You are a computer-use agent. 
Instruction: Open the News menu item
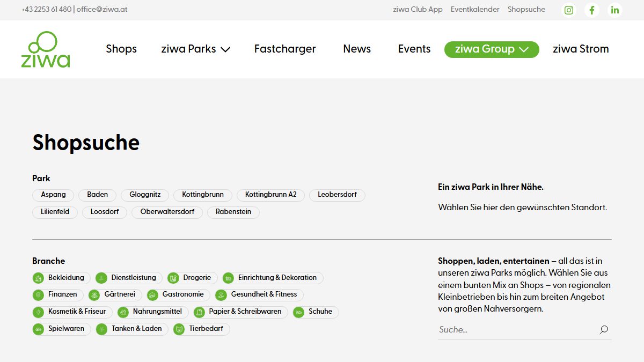[x=357, y=49]
